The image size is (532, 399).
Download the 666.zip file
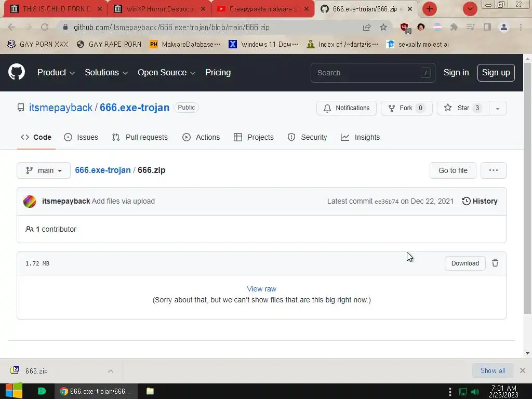tap(465, 263)
